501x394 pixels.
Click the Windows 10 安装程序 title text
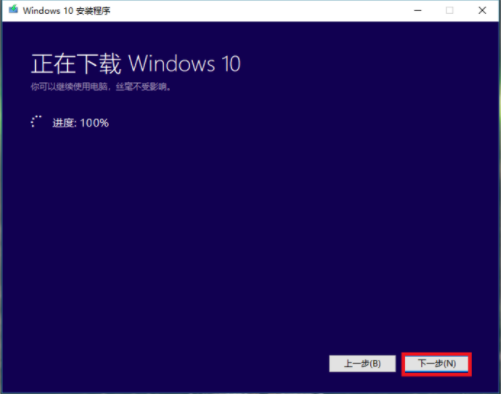tap(66, 11)
